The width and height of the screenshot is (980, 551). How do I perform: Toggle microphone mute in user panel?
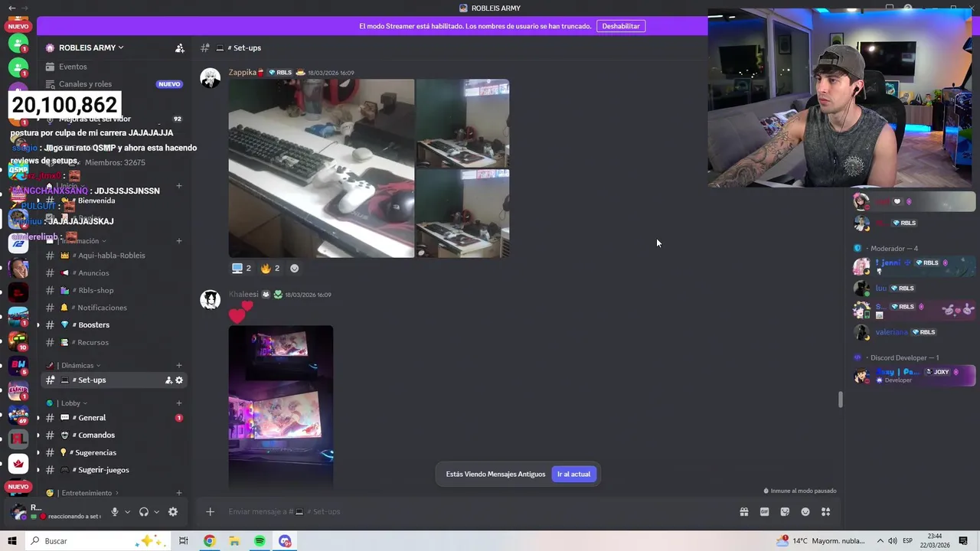[x=115, y=512]
